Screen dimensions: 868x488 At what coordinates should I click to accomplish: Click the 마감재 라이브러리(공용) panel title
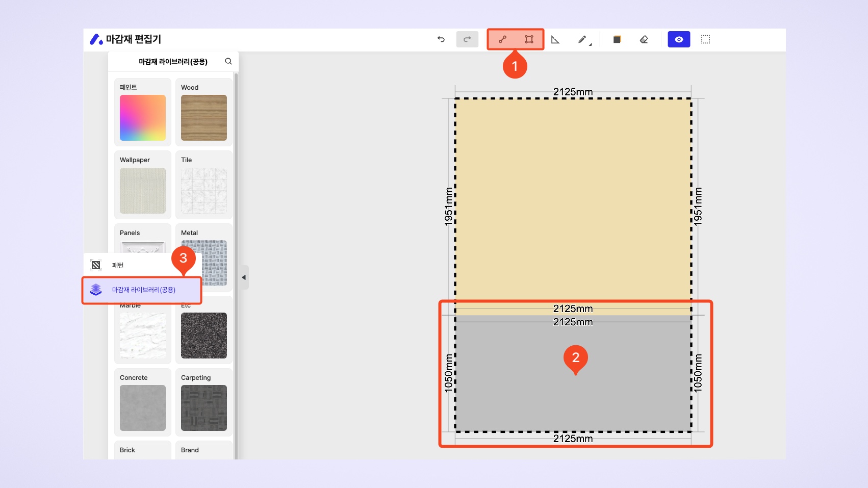click(x=173, y=62)
